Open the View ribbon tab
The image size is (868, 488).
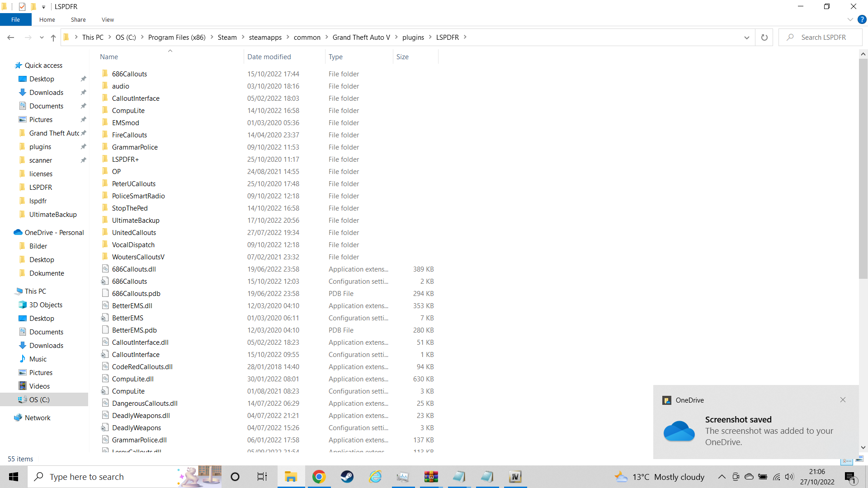(108, 19)
